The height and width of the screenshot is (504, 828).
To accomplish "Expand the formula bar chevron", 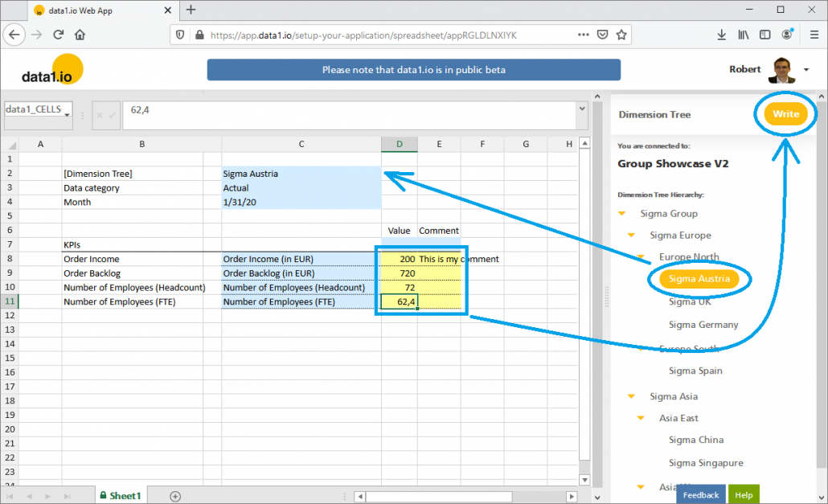I will coord(582,109).
